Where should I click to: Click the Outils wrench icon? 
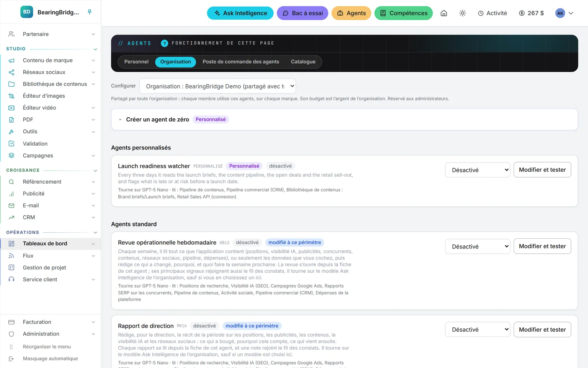[x=11, y=131]
